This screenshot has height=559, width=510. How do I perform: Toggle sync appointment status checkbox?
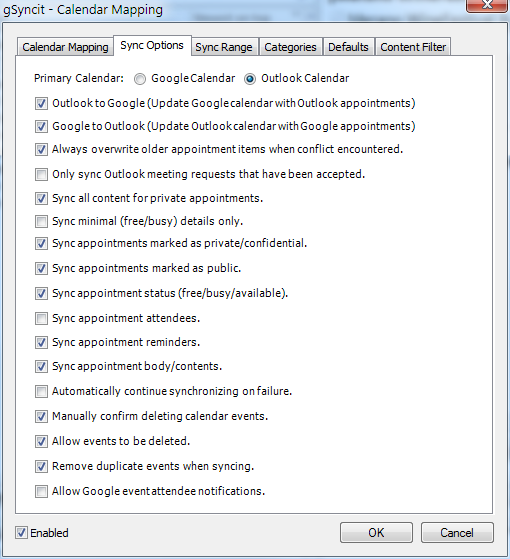pyautogui.click(x=41, y=293)
